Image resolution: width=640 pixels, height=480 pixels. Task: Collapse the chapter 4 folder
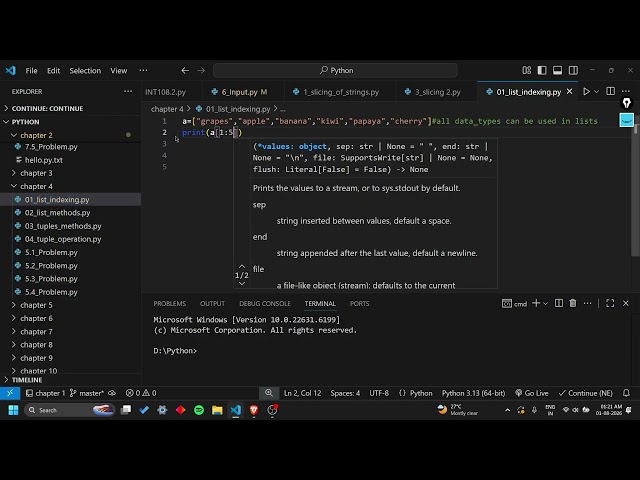[x=70, y=186]
